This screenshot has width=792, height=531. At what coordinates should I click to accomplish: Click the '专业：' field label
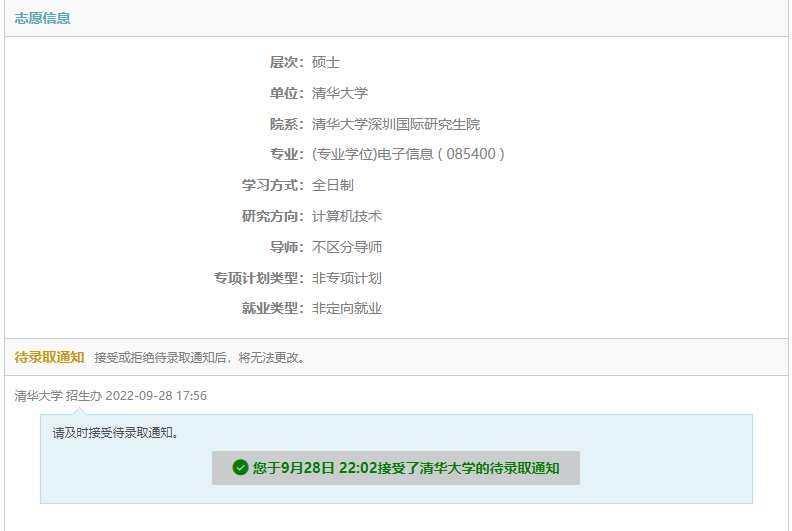[x=287, y=154]
